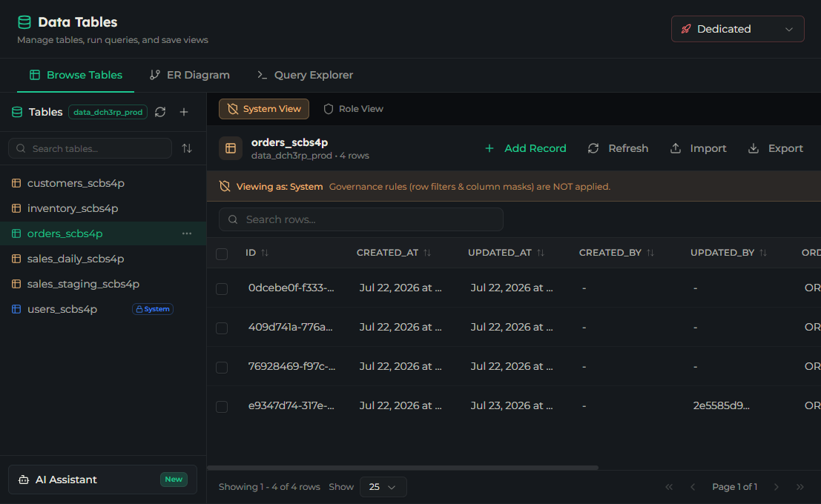The image size is (821, 504).
Task: Click the horizontal scrollbar under the table
Action: pyautogui.click(x=403, y=468)
